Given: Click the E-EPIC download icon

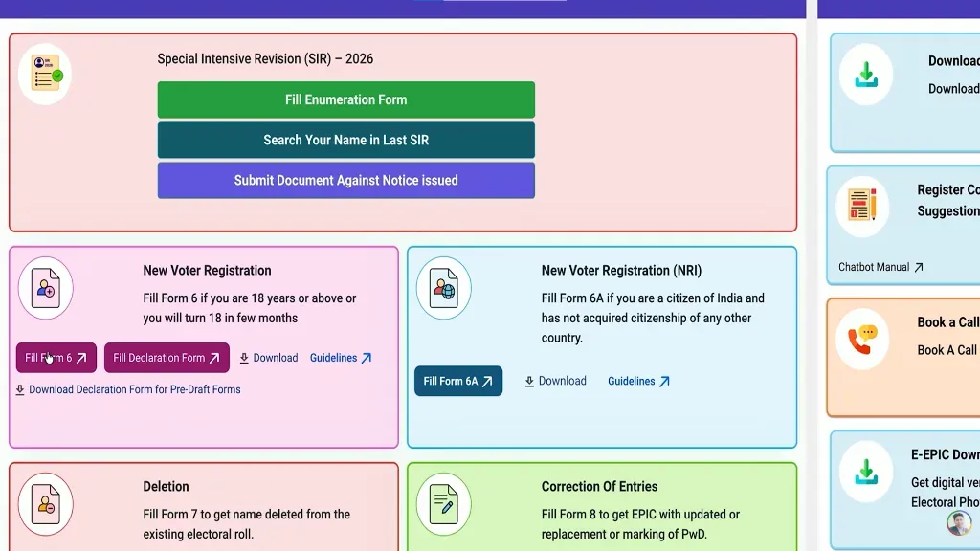Looking at the screenshot, I should click(866, 472).
